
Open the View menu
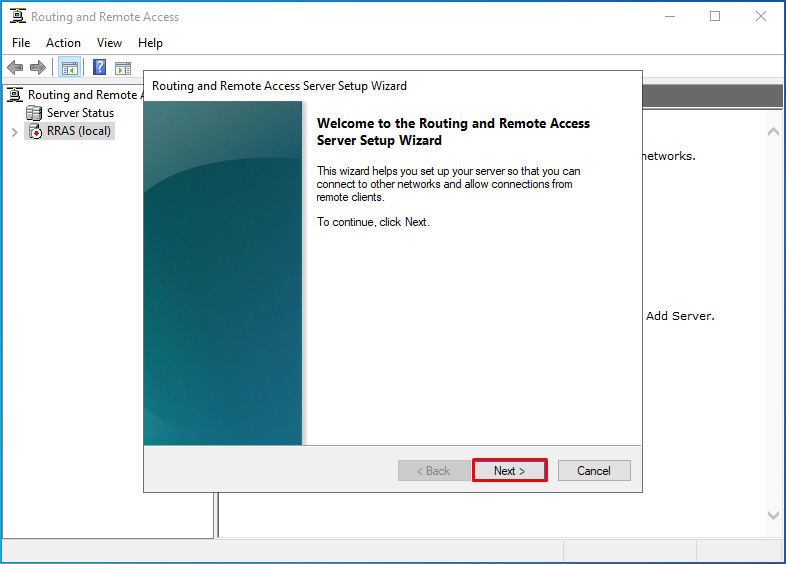109,43
